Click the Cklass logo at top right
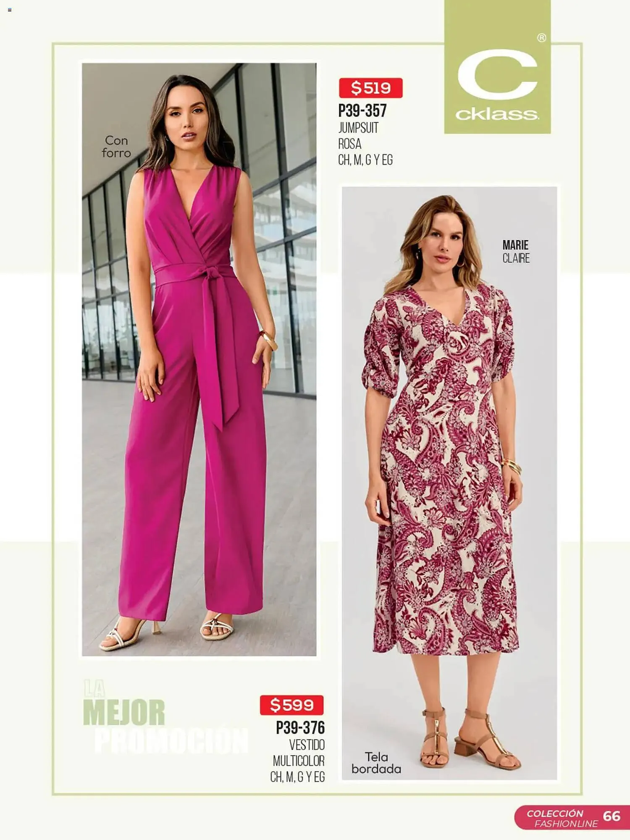This screenshot has height=840, width=630. (497, 67)
